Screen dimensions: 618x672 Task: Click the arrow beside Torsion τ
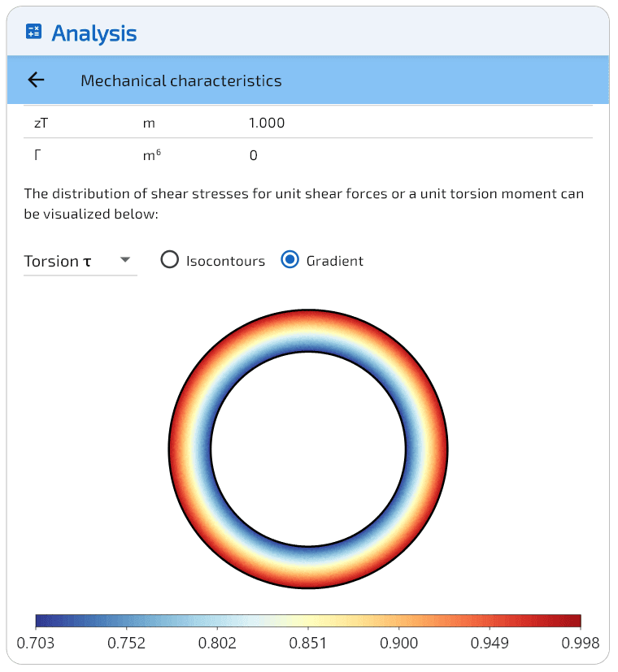pyautogui.click(x=125, y=260)
